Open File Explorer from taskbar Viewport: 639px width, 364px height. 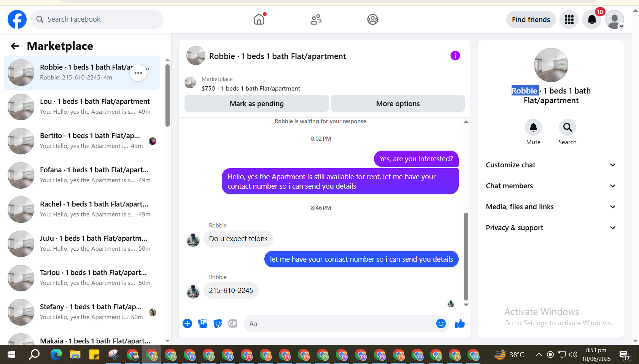click(x=75, y=355)
